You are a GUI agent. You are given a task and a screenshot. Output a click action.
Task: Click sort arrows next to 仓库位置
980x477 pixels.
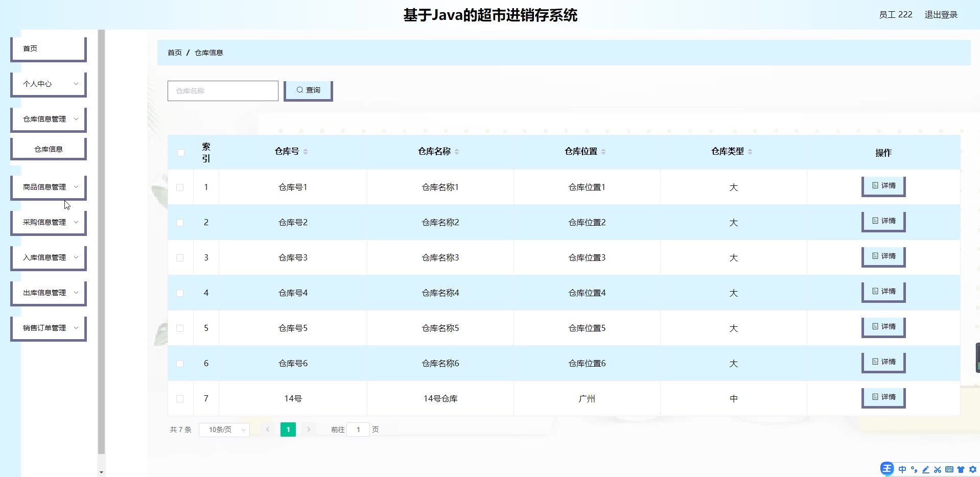point(603,152)
